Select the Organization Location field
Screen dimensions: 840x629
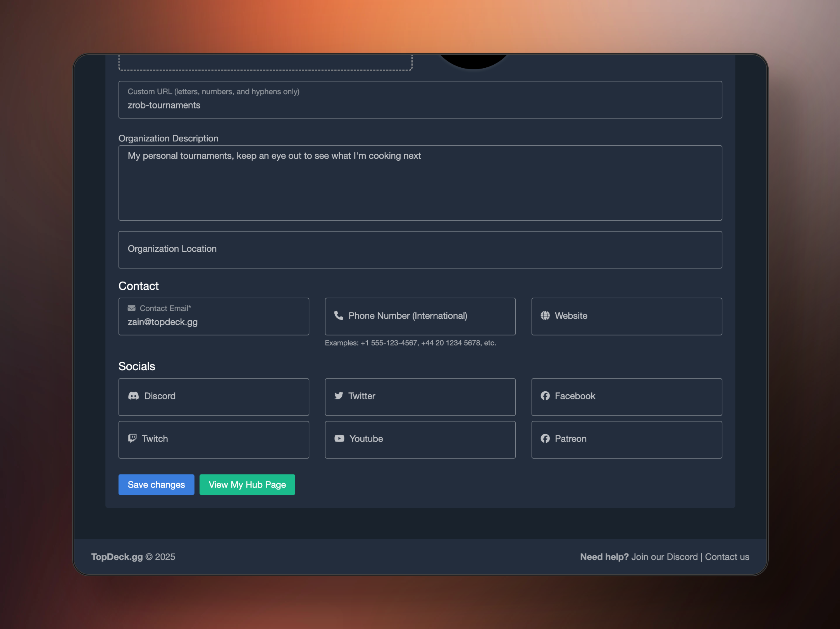point(420,250)
